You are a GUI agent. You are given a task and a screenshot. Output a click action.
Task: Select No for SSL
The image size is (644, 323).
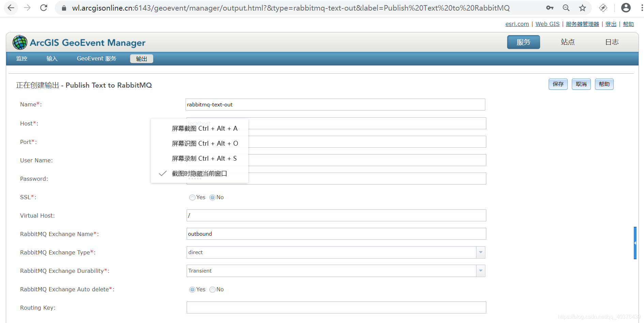click(213, 197)
